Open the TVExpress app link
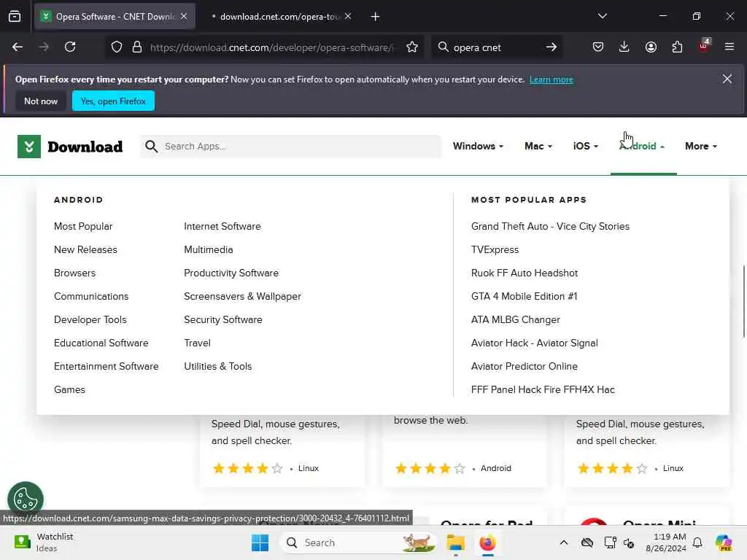The height and width of the screenshot is (560, 747). 495,250
